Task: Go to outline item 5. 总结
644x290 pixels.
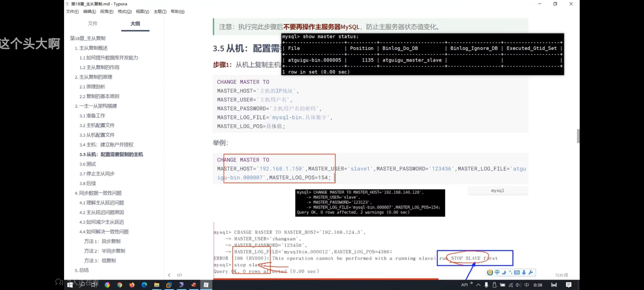Action: pyautogui.click(x=81, y=270)
